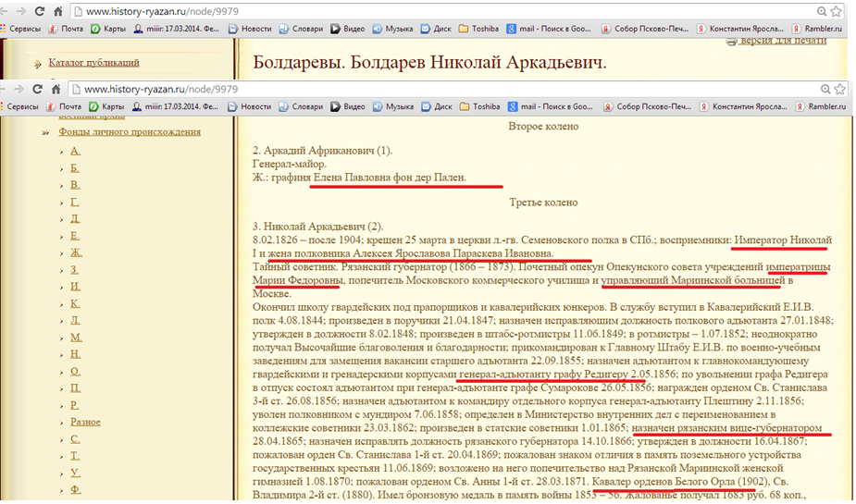Open the Карты bookmark in the lower bookmarks bar
The image size is (856, 504).
click(x=106, y=106)
